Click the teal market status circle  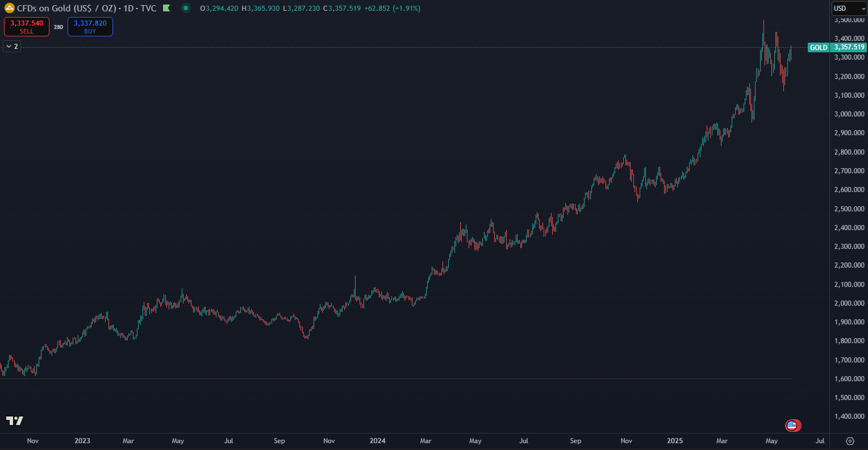coord(186,9)
